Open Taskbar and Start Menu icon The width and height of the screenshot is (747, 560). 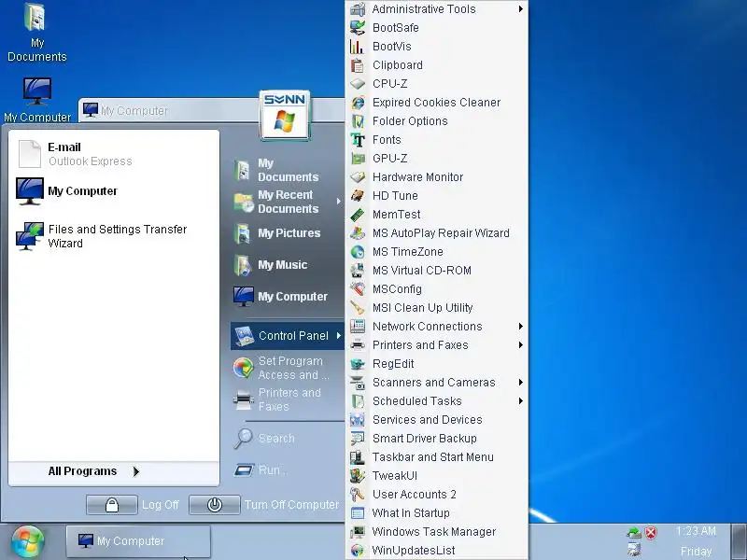358,457
